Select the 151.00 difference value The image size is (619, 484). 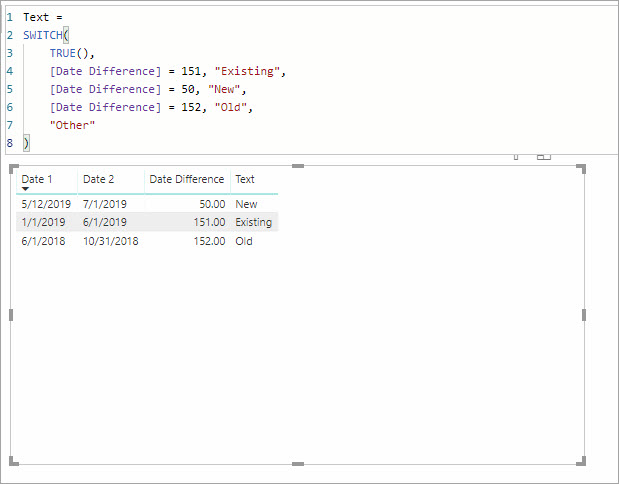pyautogui.click(x=209, y=222)
